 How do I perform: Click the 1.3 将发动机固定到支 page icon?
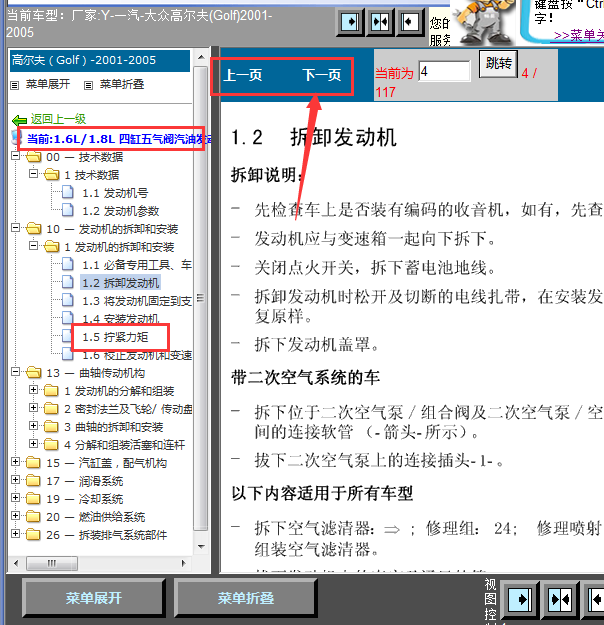pyautogui.click(x=68, y=300)
